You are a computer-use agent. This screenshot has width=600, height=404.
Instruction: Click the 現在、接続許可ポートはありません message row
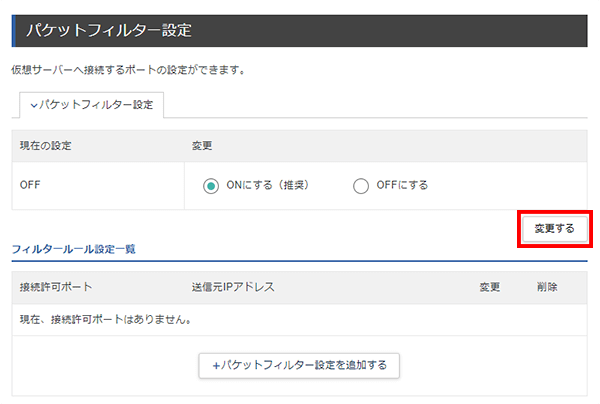tap(300, 320)
